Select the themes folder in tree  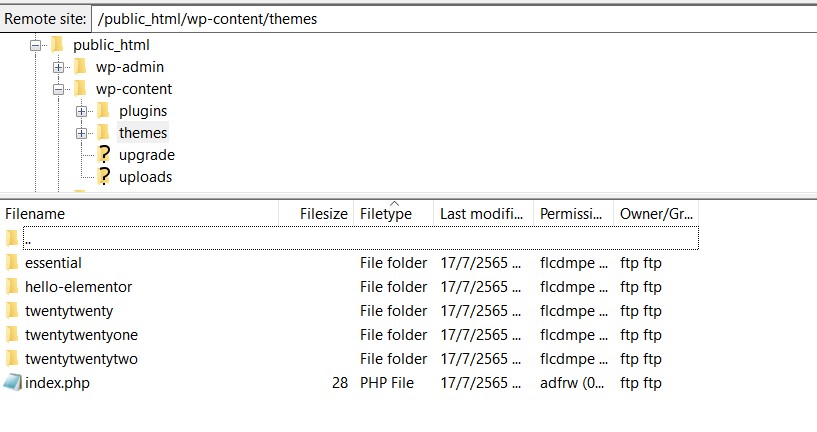point(143,133)
